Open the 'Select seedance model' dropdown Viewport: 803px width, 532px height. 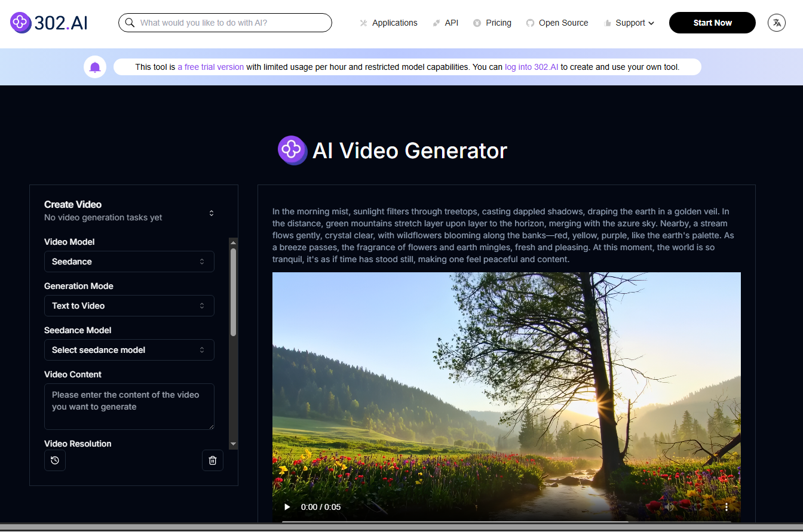click(x=129, y=350)
